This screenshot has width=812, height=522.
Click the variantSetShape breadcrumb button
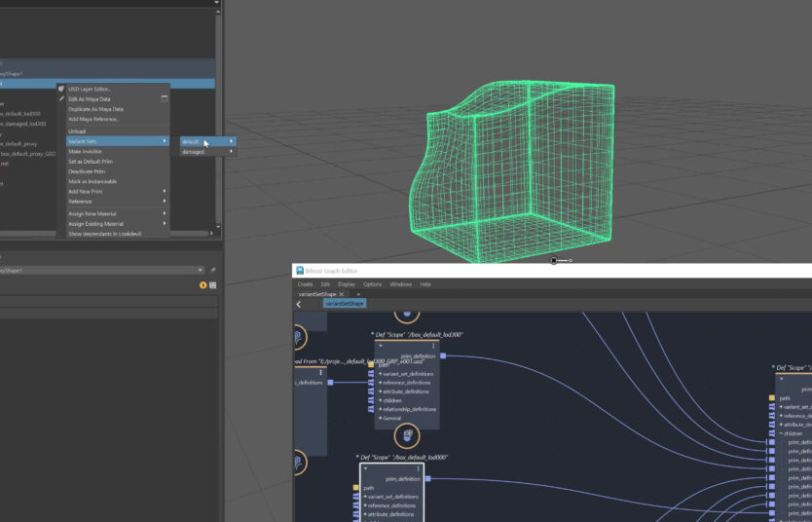[x=344, y=304]
